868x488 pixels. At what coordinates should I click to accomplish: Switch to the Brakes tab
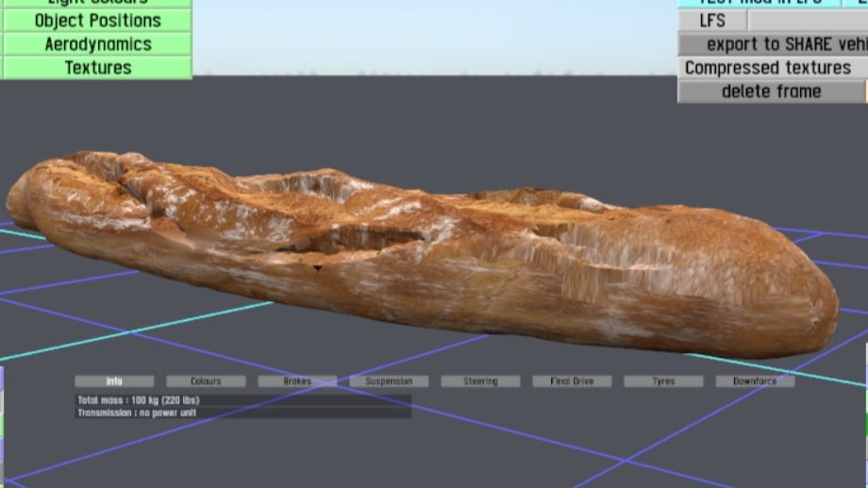tap(297, 381)
